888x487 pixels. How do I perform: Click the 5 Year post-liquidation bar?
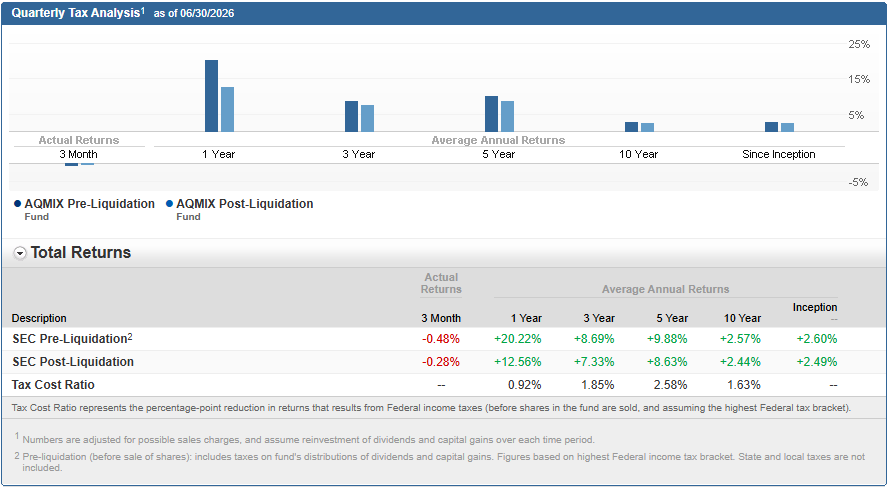click(507, 116)
